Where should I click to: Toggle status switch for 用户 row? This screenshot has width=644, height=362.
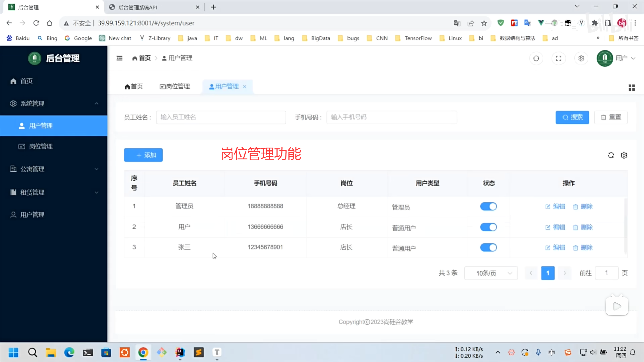(488, 227)
